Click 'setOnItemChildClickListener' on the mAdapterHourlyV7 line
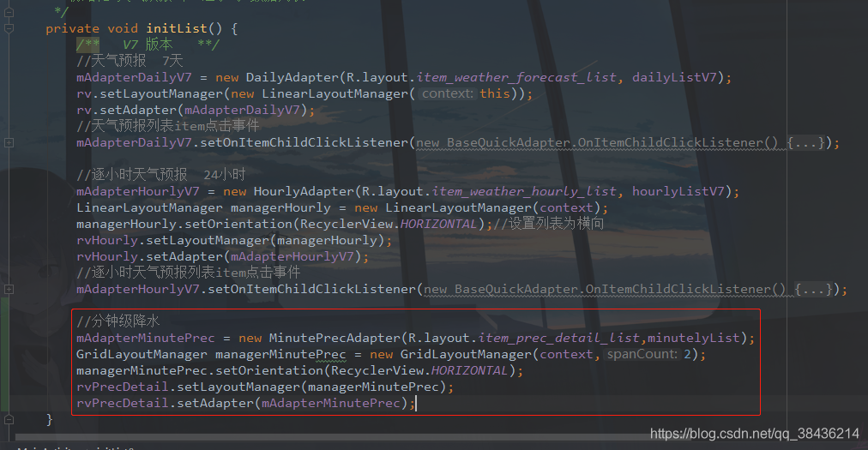Viewport: 868px width, 450px height. 311,289
